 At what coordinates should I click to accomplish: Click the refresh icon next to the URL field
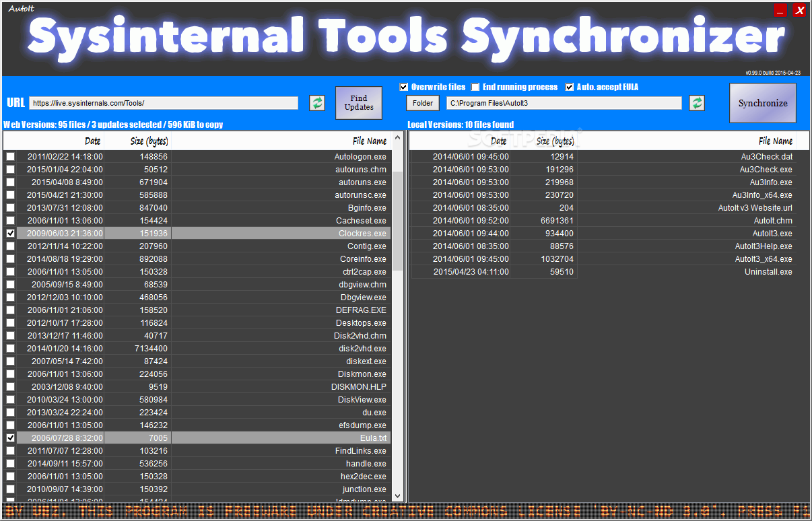317,103
